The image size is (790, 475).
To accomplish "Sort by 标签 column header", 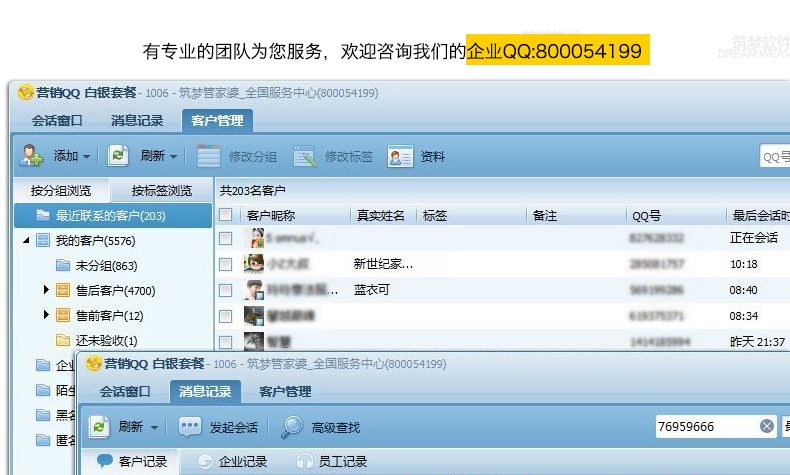I will click(x=435, y=216).
